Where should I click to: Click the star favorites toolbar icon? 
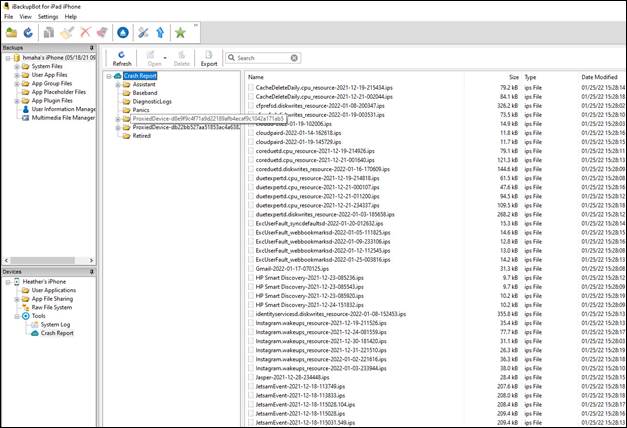pos(180,33)
